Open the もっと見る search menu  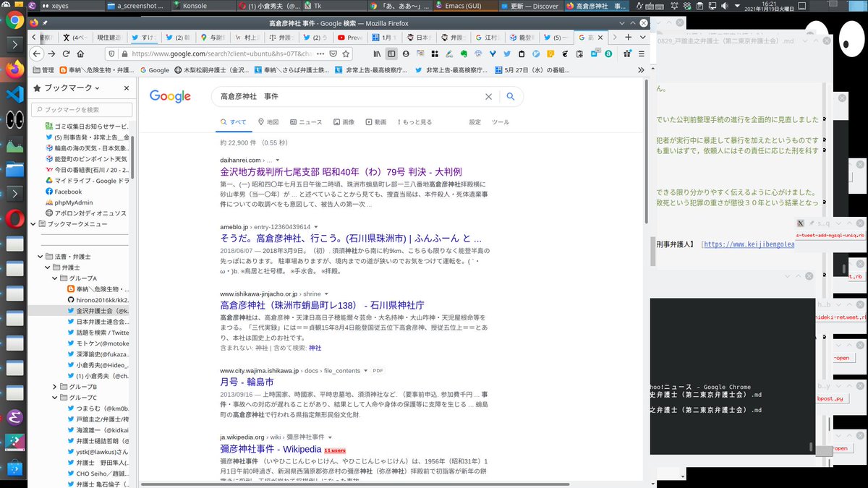pos(414,122)
